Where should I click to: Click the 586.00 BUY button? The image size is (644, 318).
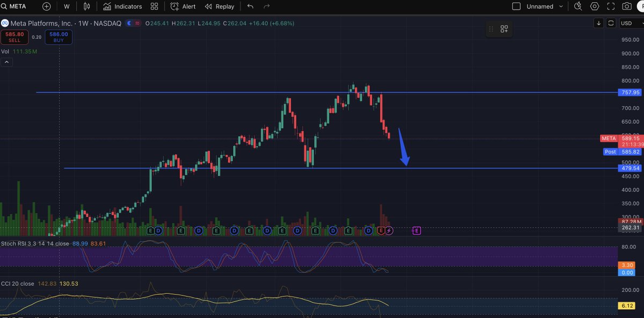point(58,37)
